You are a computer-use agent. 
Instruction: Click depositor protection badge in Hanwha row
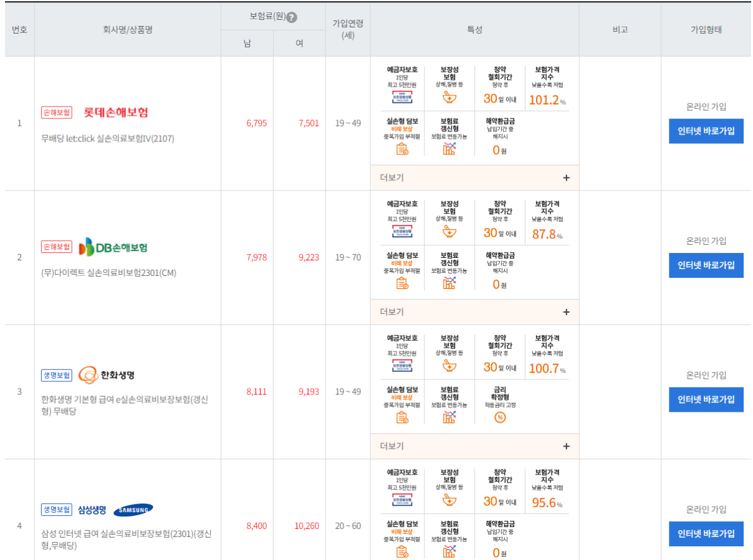402,366
